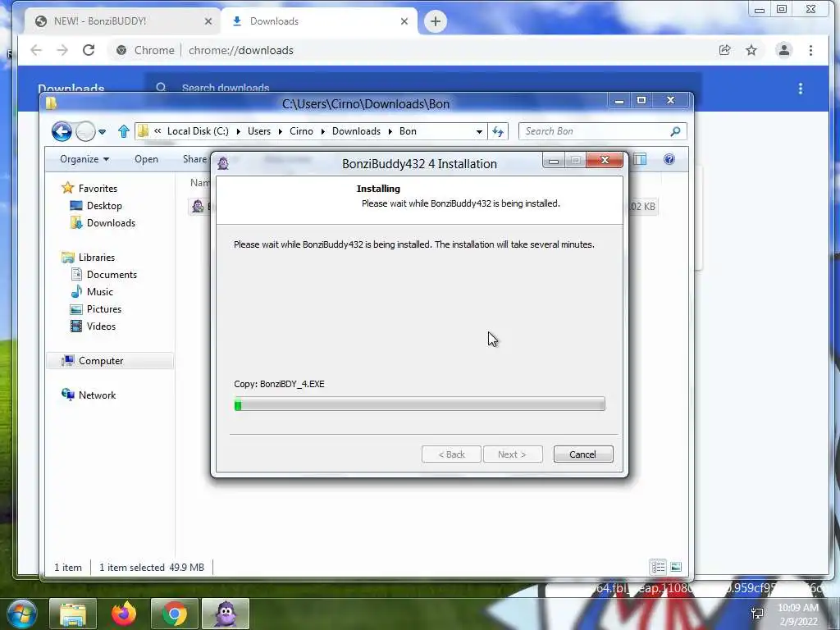This screenshot has width=840, height=630.
Task: Click Open in Explorer toolbar
Action: point(146,159)
